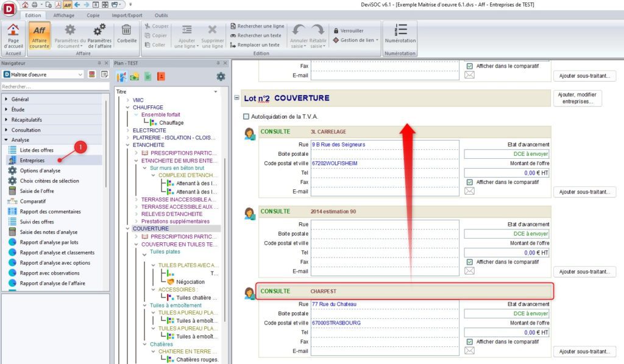Select COUVERTURE node in plan tree
Screen dimensions: 624x364
pyautogui.click(x=151, y=228)
